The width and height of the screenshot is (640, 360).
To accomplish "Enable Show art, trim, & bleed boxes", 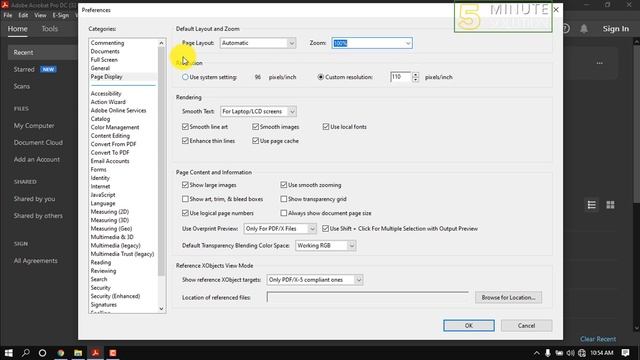I will click(185, 199).
